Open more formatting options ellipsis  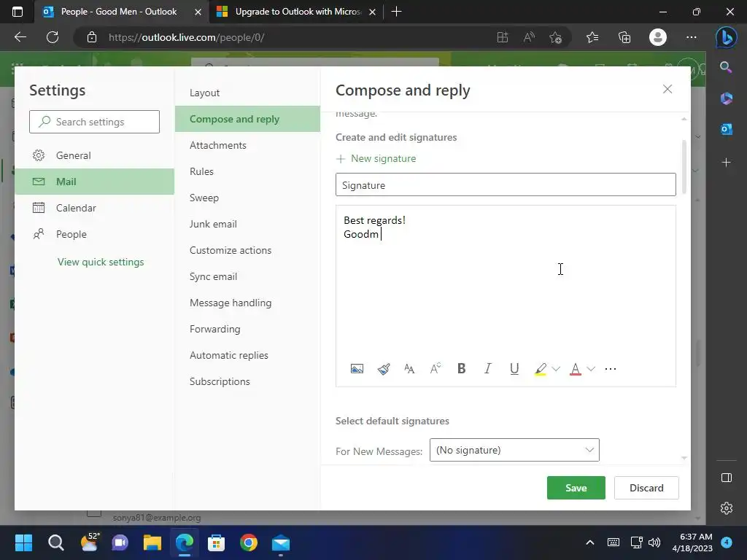(x=611, y=369)
